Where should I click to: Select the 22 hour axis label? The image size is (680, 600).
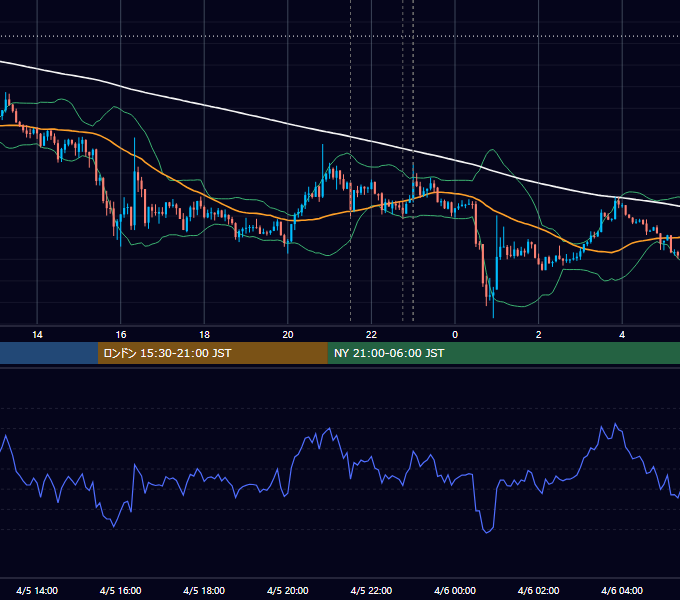(371, 335)
